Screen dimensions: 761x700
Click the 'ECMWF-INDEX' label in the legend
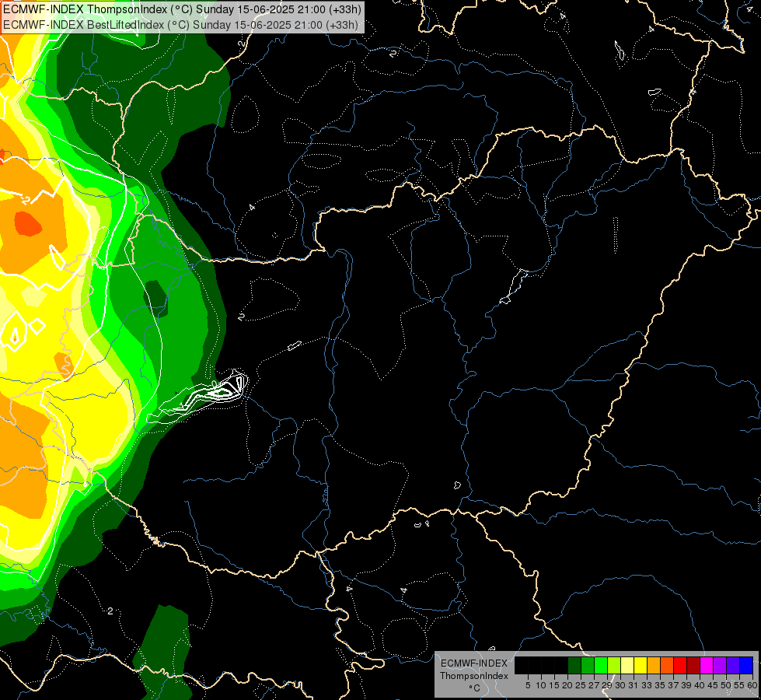474,663
